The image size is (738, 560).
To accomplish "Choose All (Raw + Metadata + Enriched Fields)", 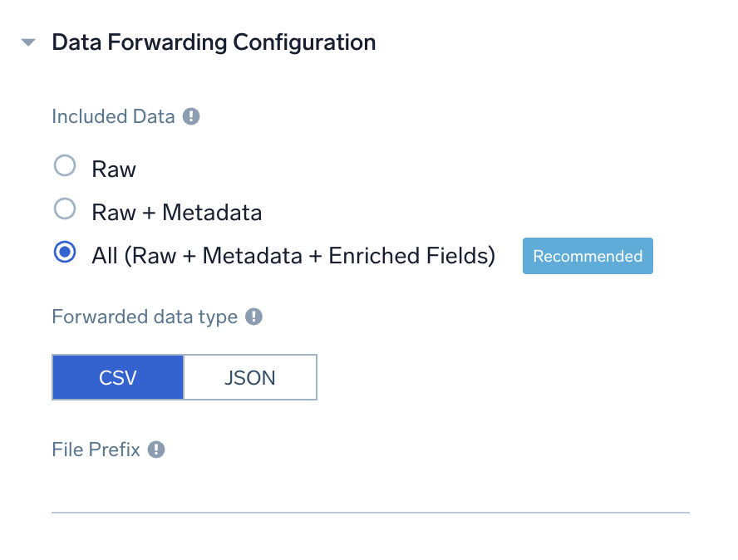I will click(x=65, y=253).
